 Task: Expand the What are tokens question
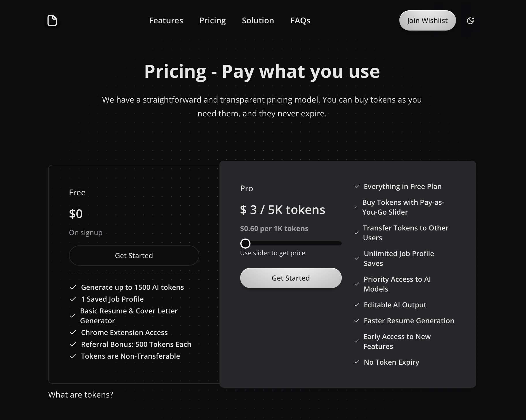[x=81, y=395]
